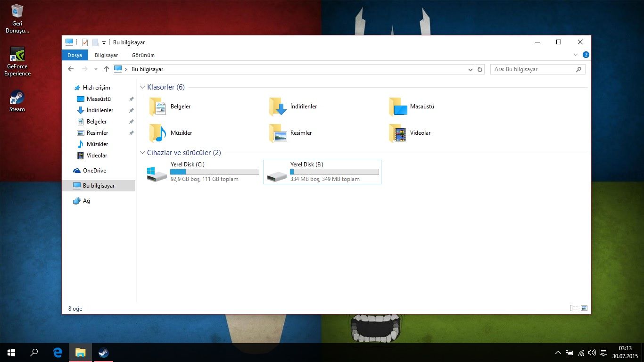Select Hızlı erişim in the navigation pane
This screenshot has height=362, width=644.
pyautogui.click(x=96, y=88)
